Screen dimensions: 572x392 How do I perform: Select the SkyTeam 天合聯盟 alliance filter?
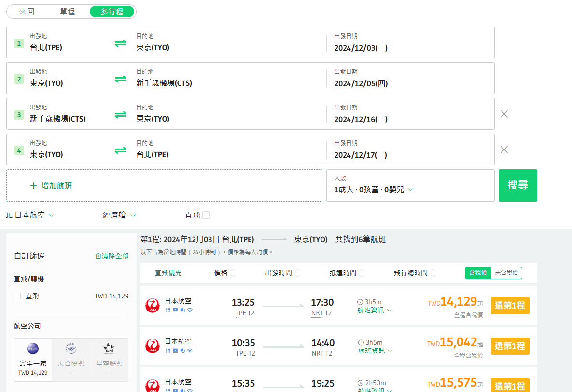tap(71, 360)
